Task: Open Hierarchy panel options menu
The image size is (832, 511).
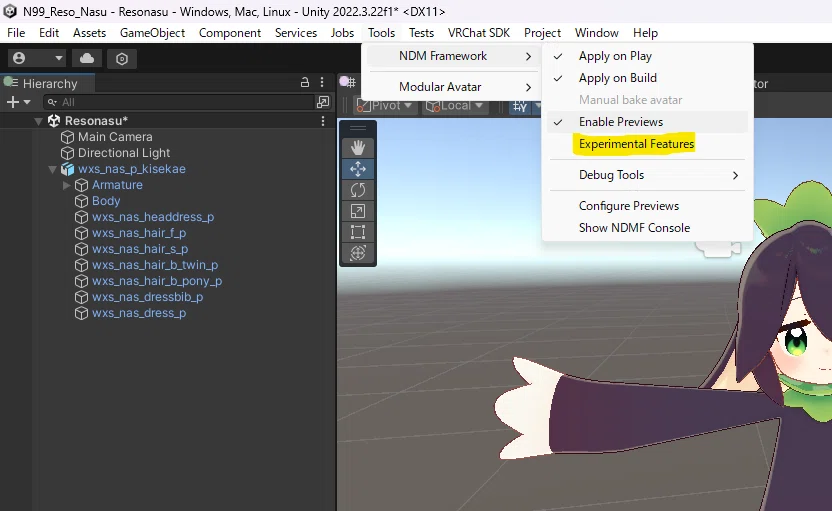Action: (x=322, y=82)
